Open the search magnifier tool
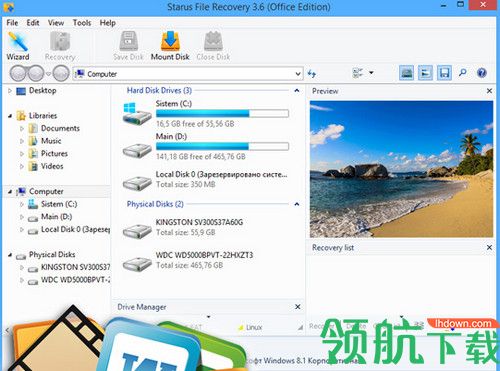Screen dimensions: 500x371 pos(463,73)
